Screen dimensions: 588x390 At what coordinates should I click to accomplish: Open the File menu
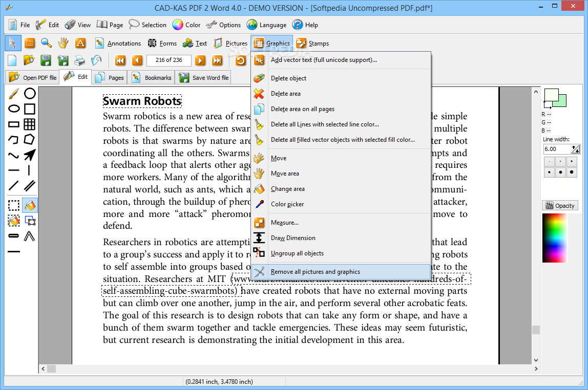(x=19, y=25)
